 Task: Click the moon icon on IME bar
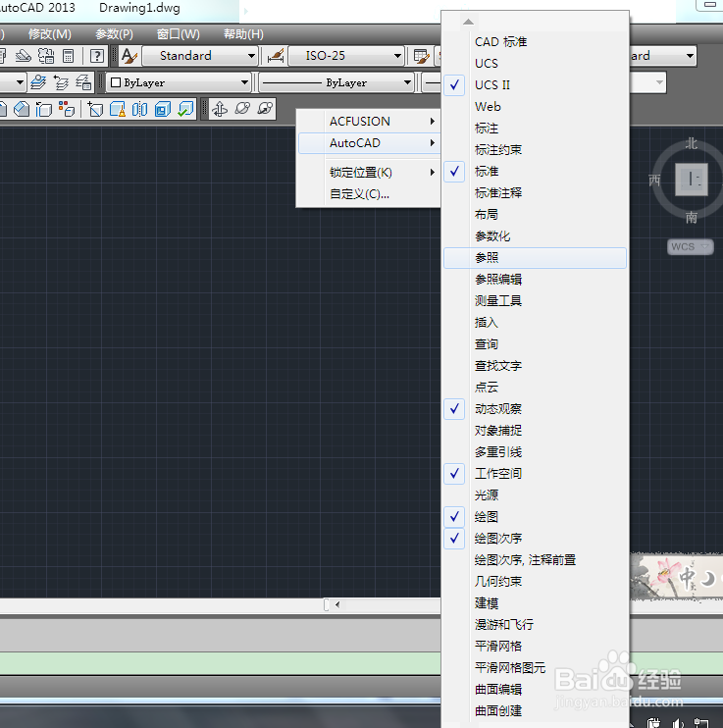707,579
